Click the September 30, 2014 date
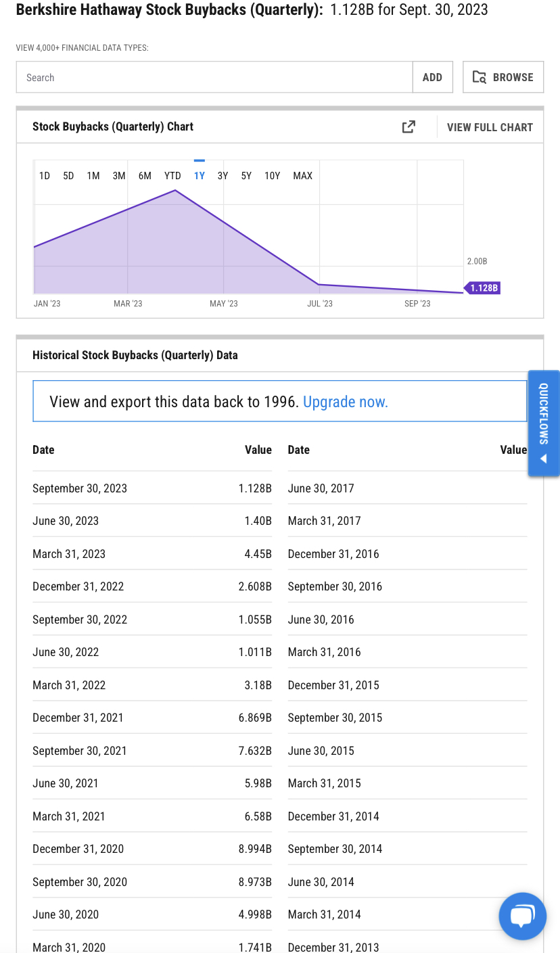Viewport: 560px width, 953px height. [x=335, y=849]
